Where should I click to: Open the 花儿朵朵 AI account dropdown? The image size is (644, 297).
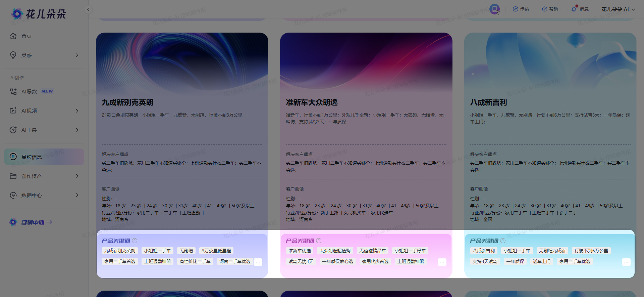pyautogui.click(x=618, y=9)
